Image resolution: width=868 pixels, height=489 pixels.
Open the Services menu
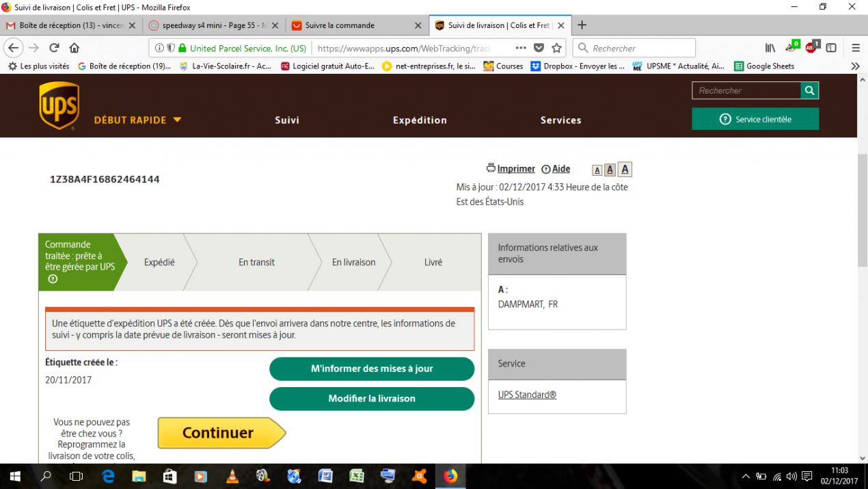tap(560, 120)
